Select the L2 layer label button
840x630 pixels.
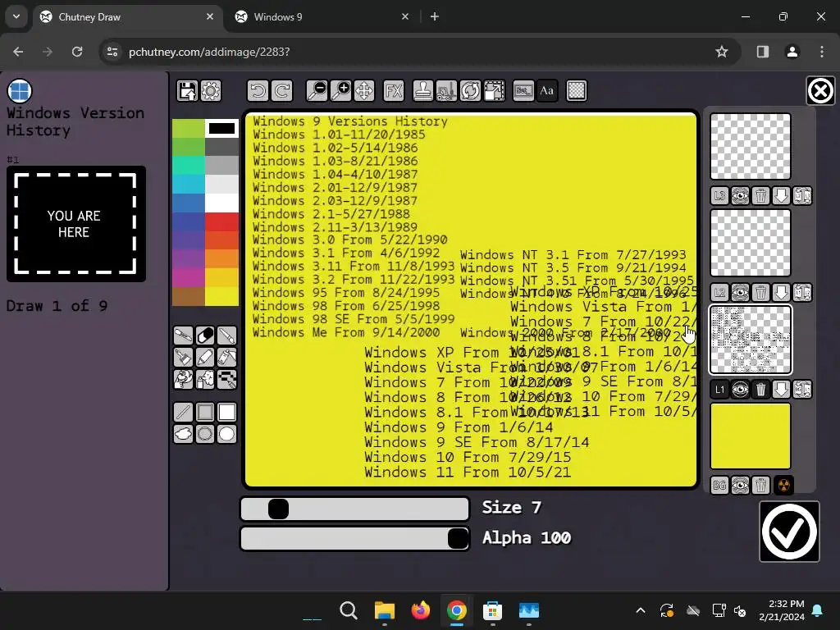coord(719,293)
